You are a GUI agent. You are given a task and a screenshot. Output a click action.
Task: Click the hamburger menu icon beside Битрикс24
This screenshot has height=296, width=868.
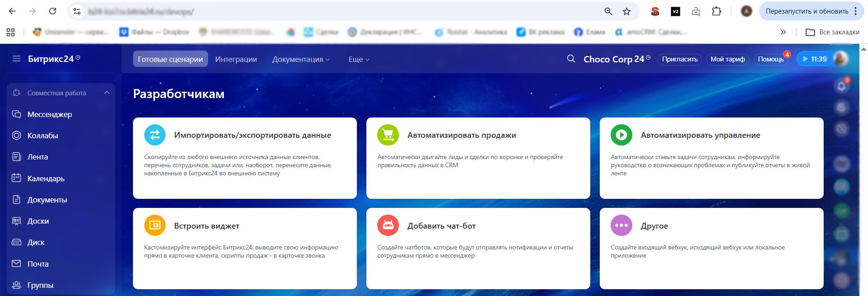click(x=16, y=59)
